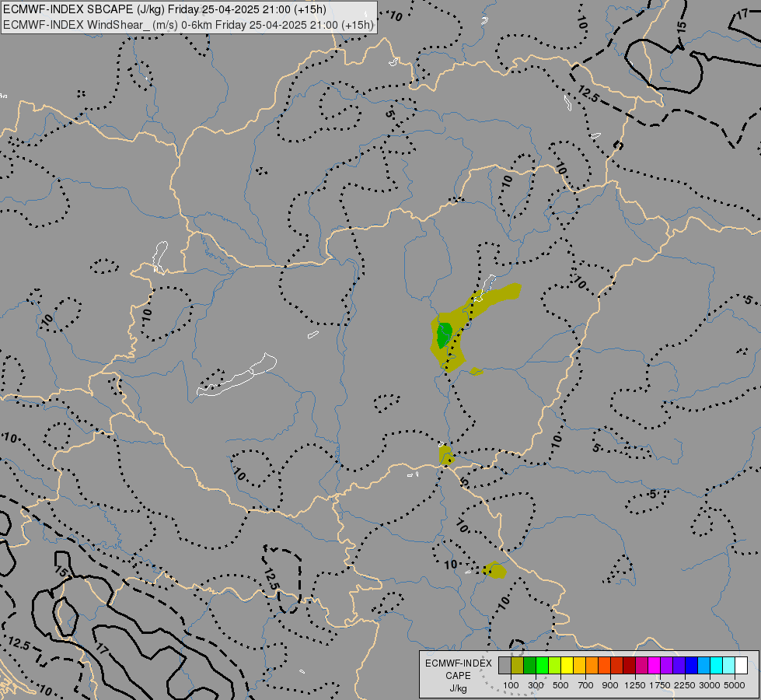Click the '3000' legend scale label
This screenshot has width=761, height=700.
(x=710, y=685)
